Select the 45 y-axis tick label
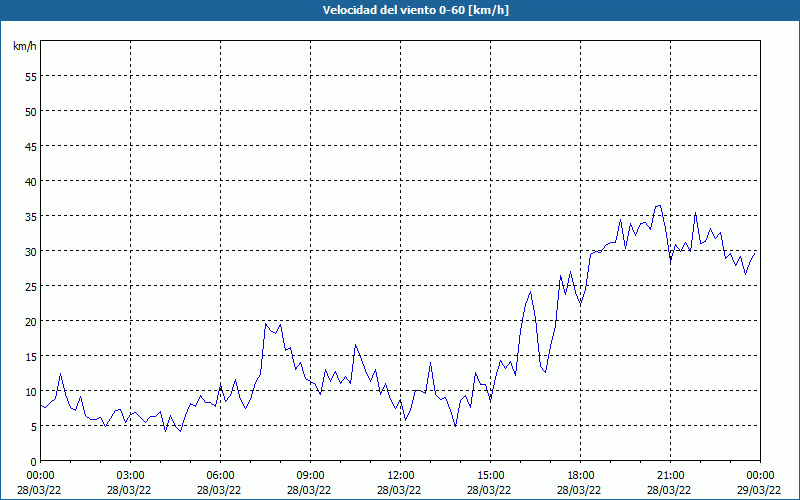This screenshot has height=500, width=800. pyautogui.click(x=31, y=146)
